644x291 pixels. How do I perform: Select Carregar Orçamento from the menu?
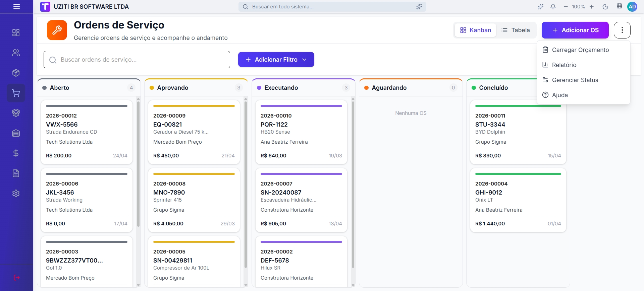click(580, 50)
